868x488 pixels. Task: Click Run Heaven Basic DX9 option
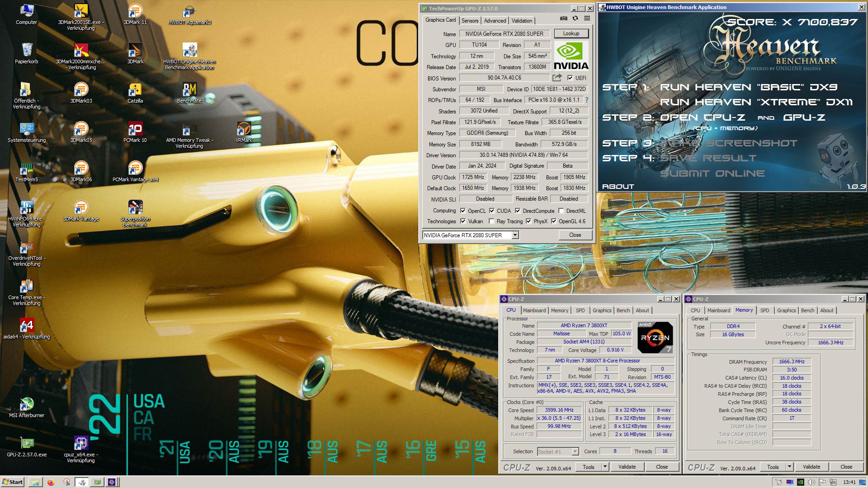tap(749, 87)
